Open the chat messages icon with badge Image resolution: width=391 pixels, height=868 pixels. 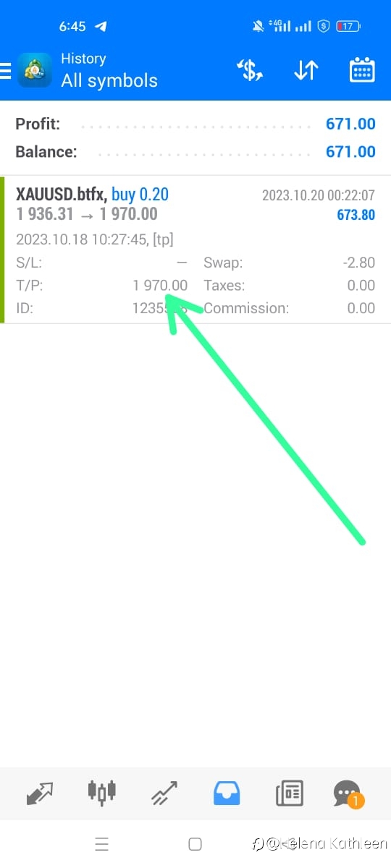coord(348,794)
